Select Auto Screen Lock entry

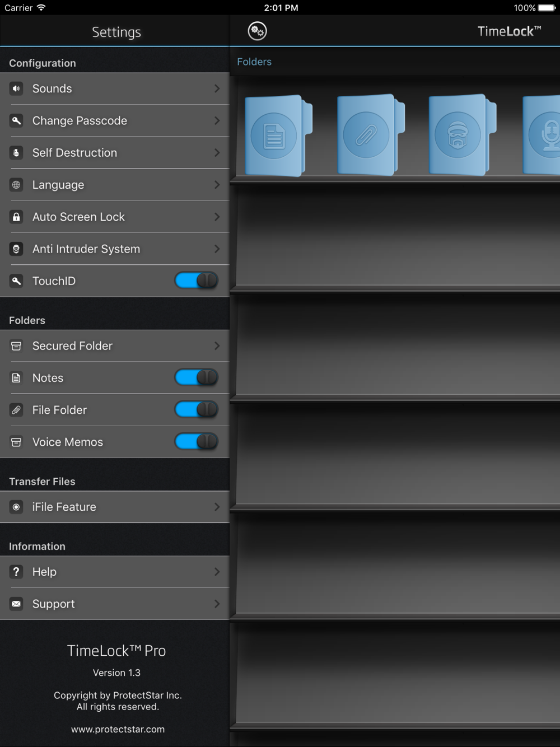pyautogui.click(x=78, y=217)
